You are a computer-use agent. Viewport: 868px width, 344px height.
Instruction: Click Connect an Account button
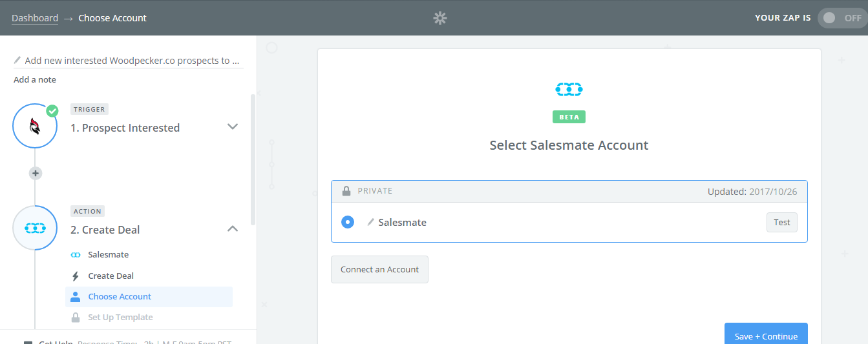tap(379, 269)
